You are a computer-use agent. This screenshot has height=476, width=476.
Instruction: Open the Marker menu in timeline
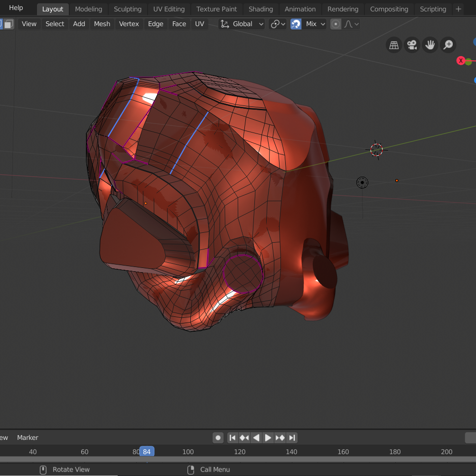tap(28, 438)
